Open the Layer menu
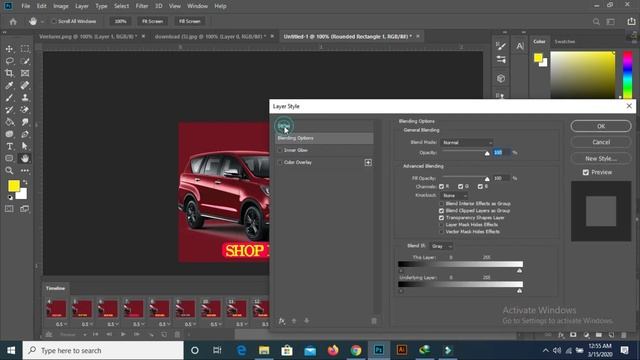 pyautogui.click(x=82, y=6)
